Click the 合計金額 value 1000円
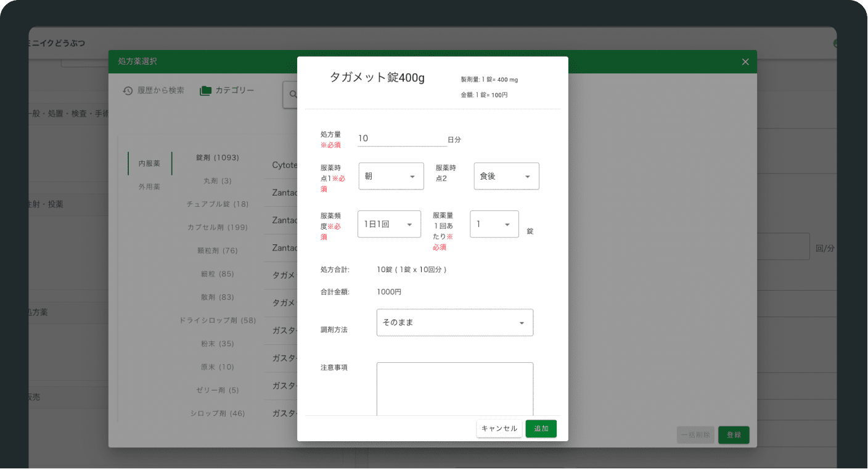The height and width of the screenshot is (469, 868). (389, 292)
